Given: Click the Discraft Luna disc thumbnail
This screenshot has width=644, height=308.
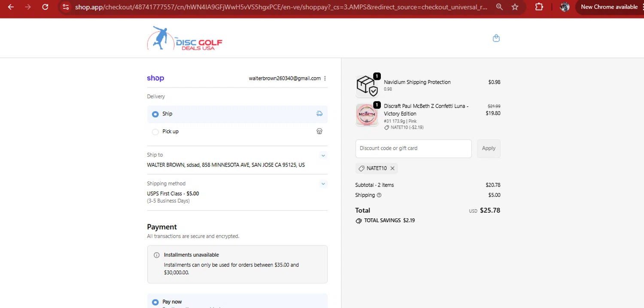Looking at the screenshot, I should (x=367, y=115).
